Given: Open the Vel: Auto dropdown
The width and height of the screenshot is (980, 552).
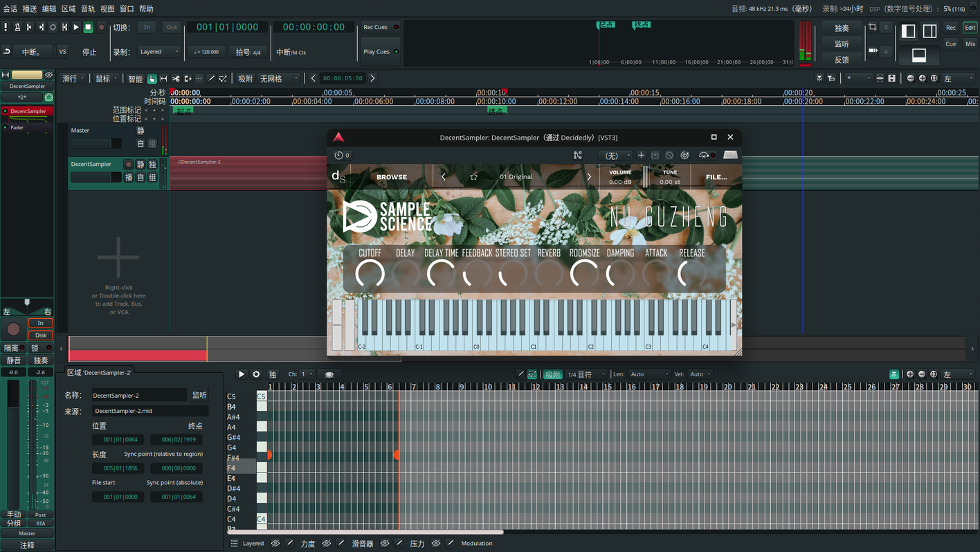Looking at the screenshot, I should coord(700,374).
